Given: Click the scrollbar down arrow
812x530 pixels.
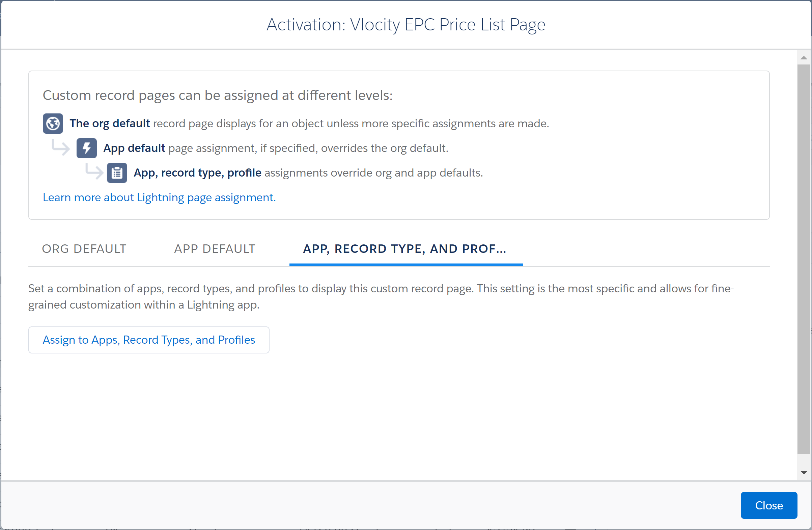Looking at the screenshot, I should click(804, 473).
